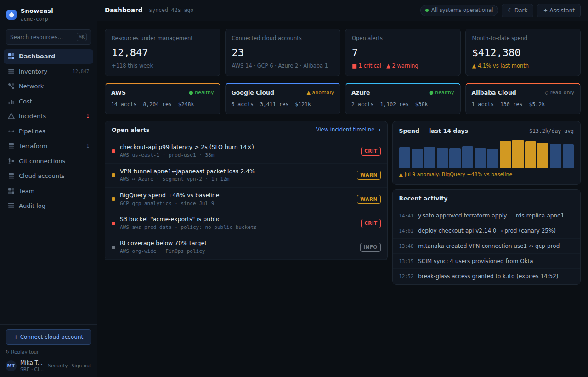The height and width of the screenshot is (377, 588).
Task: Click the Git connections branch icon
Action: (11, 161)
